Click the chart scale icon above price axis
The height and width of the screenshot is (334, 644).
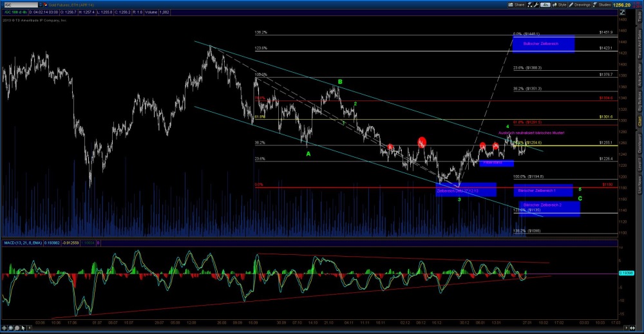pos(622,12)
